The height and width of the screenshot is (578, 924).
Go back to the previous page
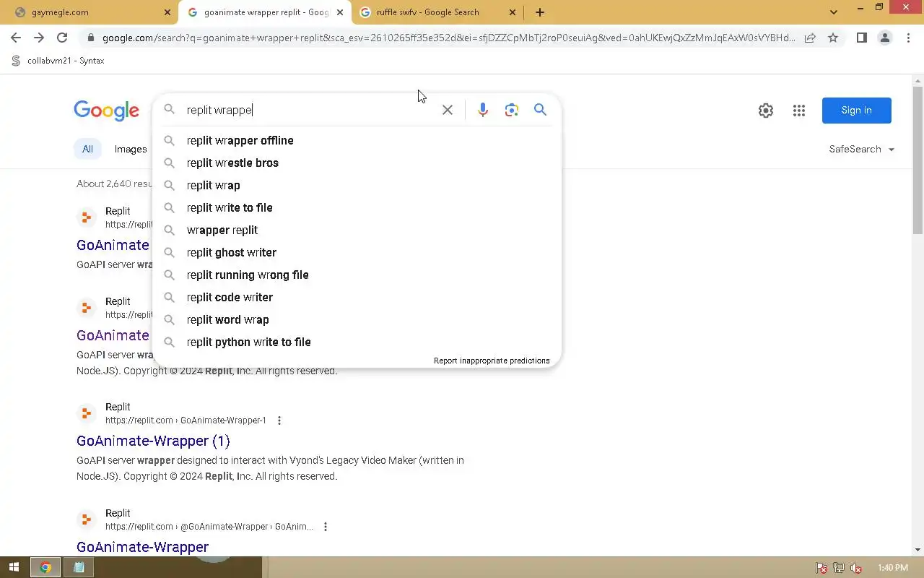click(16, 38)
